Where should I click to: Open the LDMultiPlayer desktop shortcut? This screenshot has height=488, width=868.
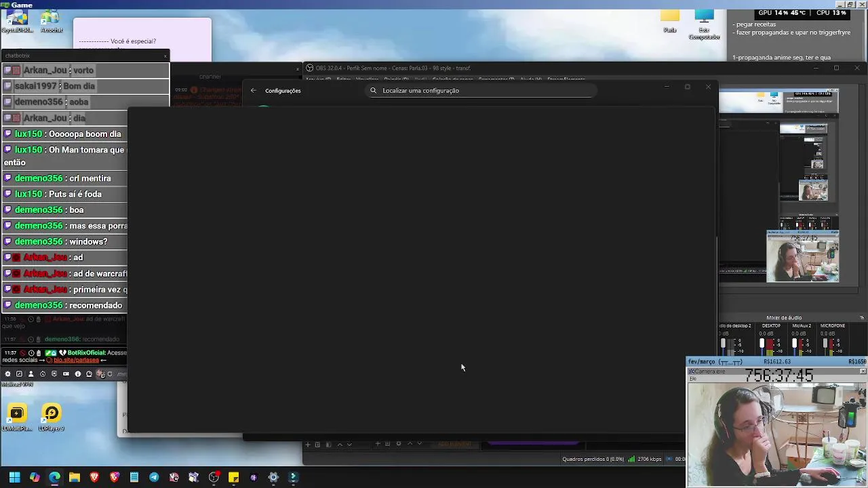pyautogui.click(x=17, y=418)
